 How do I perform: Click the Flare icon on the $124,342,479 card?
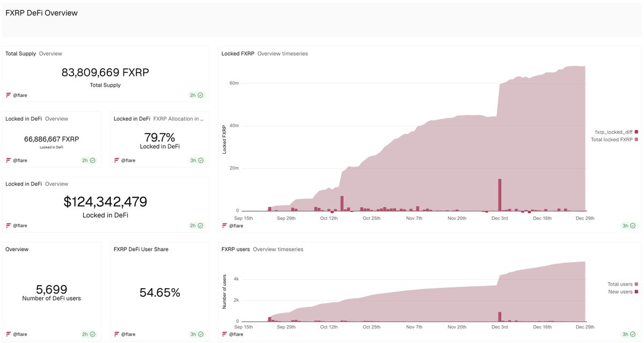click(8, 225)
